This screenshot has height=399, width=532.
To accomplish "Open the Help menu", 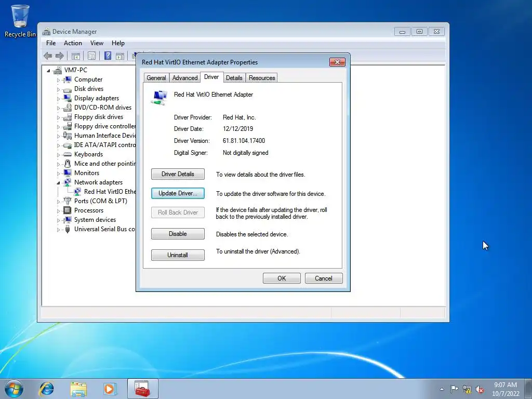I will (118, 43).
